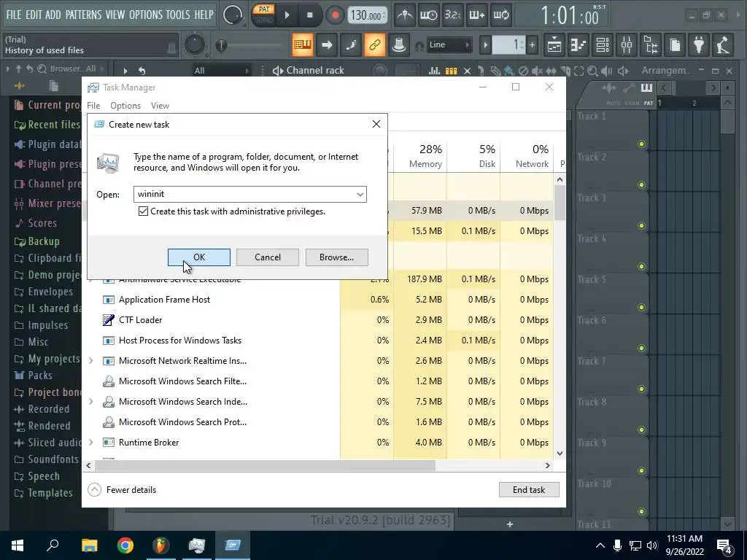This screenshot has width=747, height=560.
Task: Click the Channel rack graph editor icon
Action: pos(434,71)
